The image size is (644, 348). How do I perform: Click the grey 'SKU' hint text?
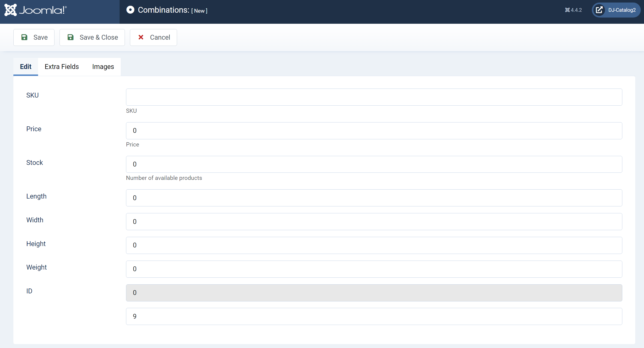131,111
